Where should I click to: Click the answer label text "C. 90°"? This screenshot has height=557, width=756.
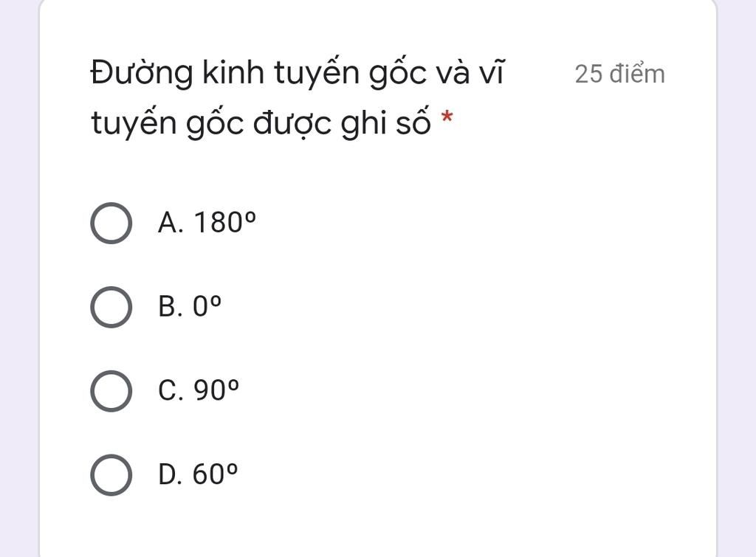coord(198,390)
